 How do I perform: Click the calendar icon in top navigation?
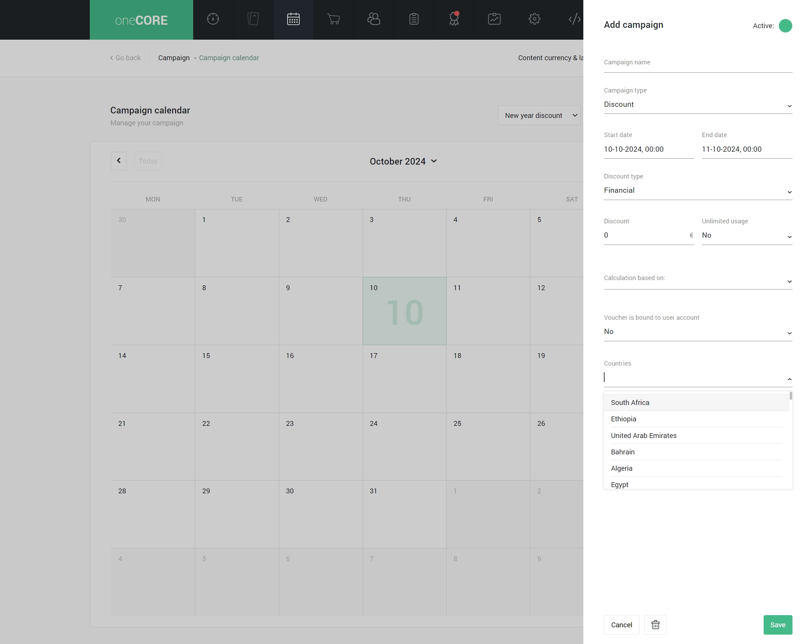[x=293, y=19]
